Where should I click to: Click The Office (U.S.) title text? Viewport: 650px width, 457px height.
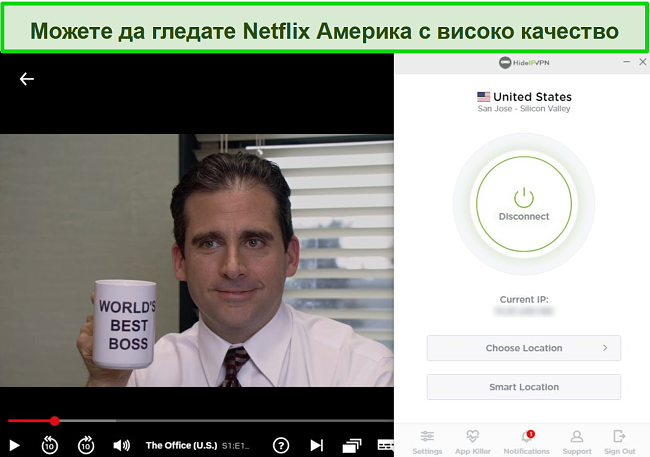pyautogui.click(x=182, y=445)
